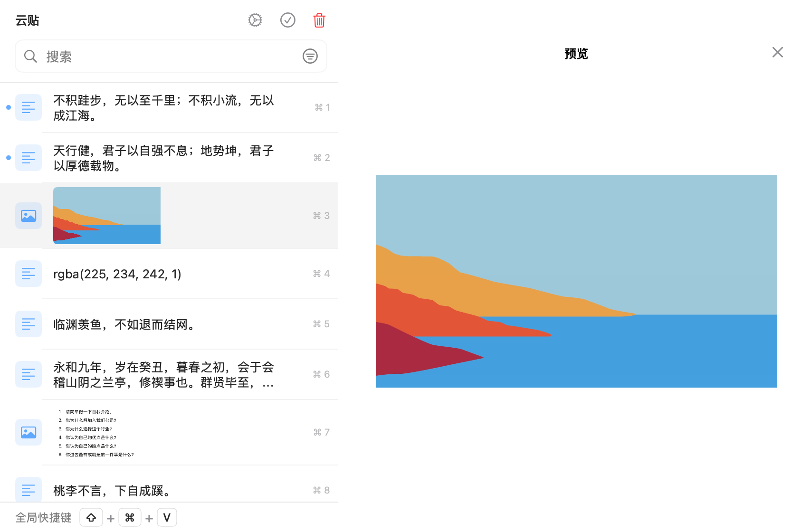Click the ⌘ 7 shortcut label
800x532 pixels.
tap(322, 432)
